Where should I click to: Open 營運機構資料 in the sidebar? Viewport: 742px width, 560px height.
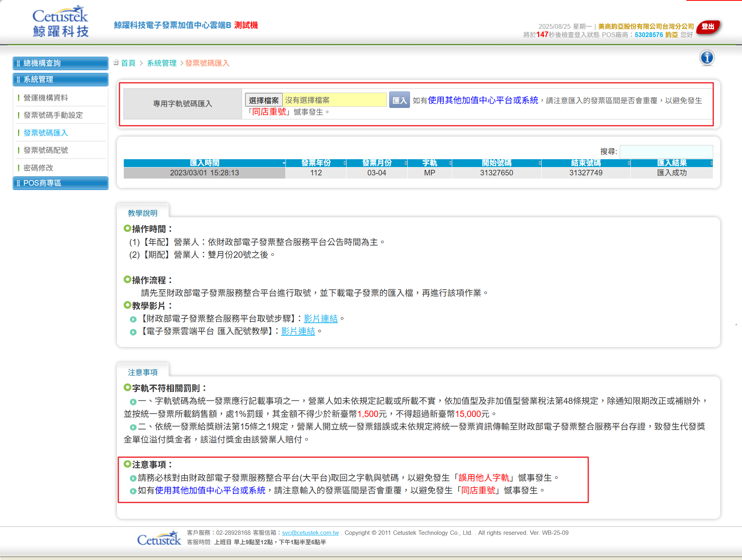click(x=46, y=98)
